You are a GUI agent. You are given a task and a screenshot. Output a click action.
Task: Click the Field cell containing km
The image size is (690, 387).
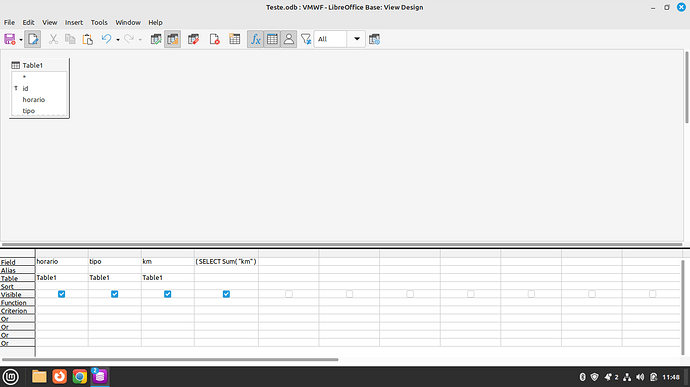[168, 262]
